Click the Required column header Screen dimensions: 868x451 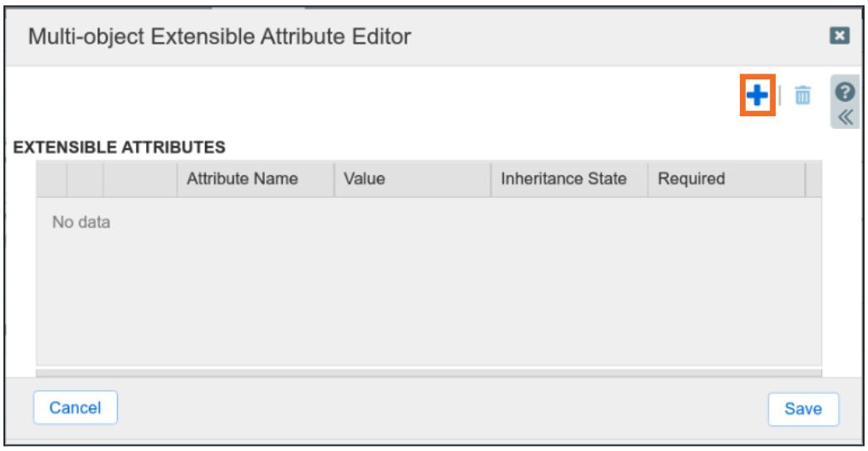(691, 179)
